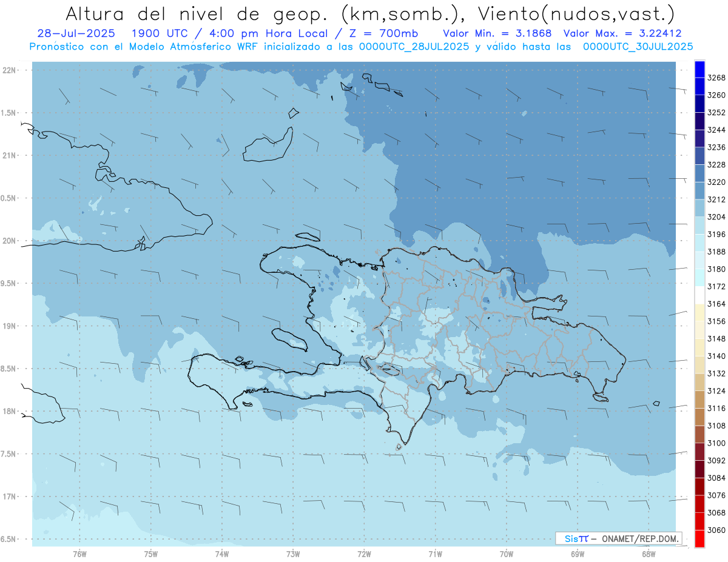This screenshot has height=562, width=728.
Task: Click the '22N' latitude label
Action: [10, 70]
